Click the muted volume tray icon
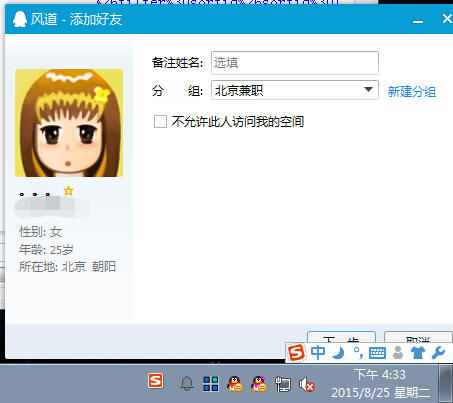The image size is (453, 403). tap(306, 384)
